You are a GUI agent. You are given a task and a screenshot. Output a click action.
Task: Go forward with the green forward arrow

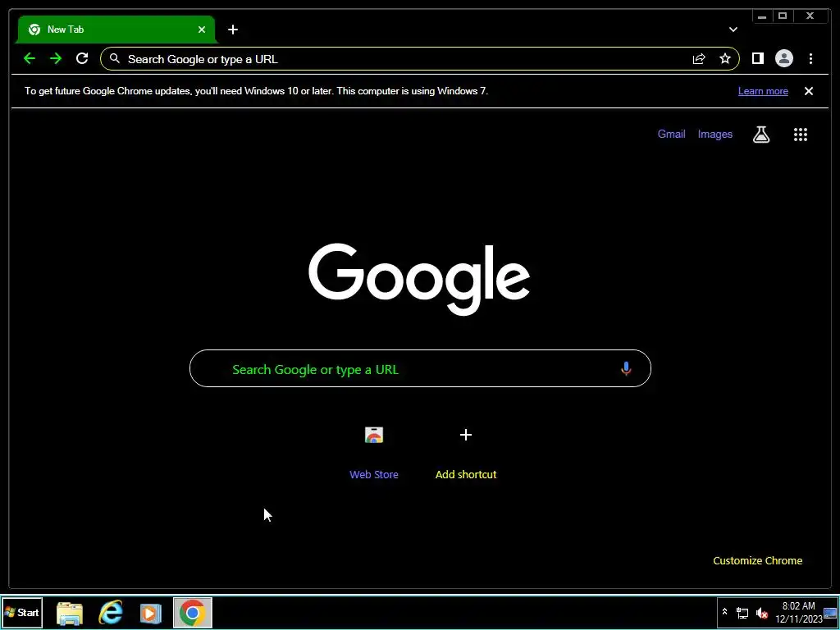pos(56,58)
